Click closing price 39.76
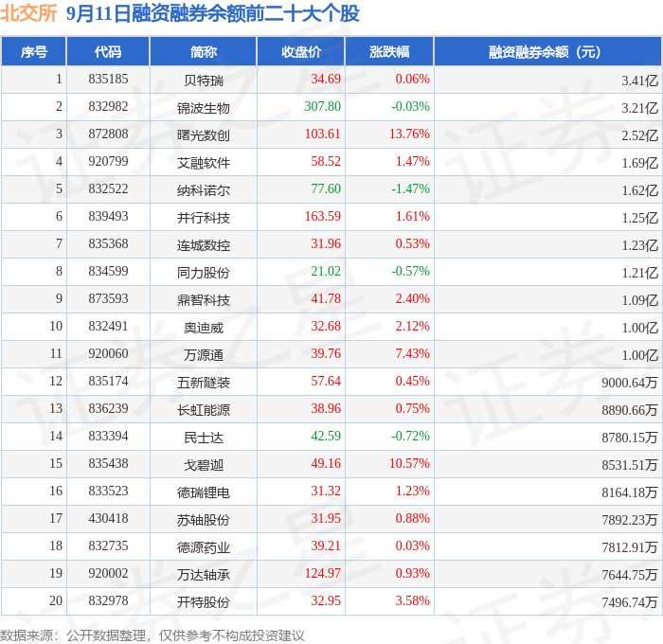This screenshot has width=663, height=644. [x=326, y=353]
